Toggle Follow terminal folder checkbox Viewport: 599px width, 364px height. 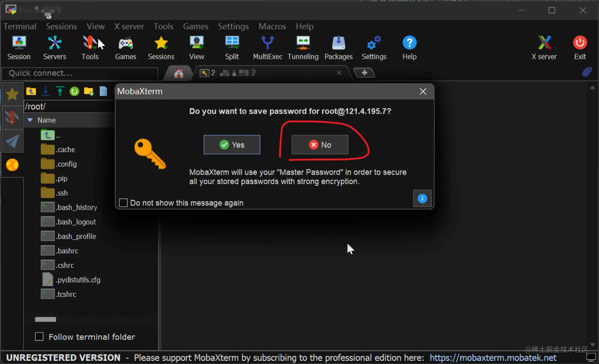[x=39, y=337]
